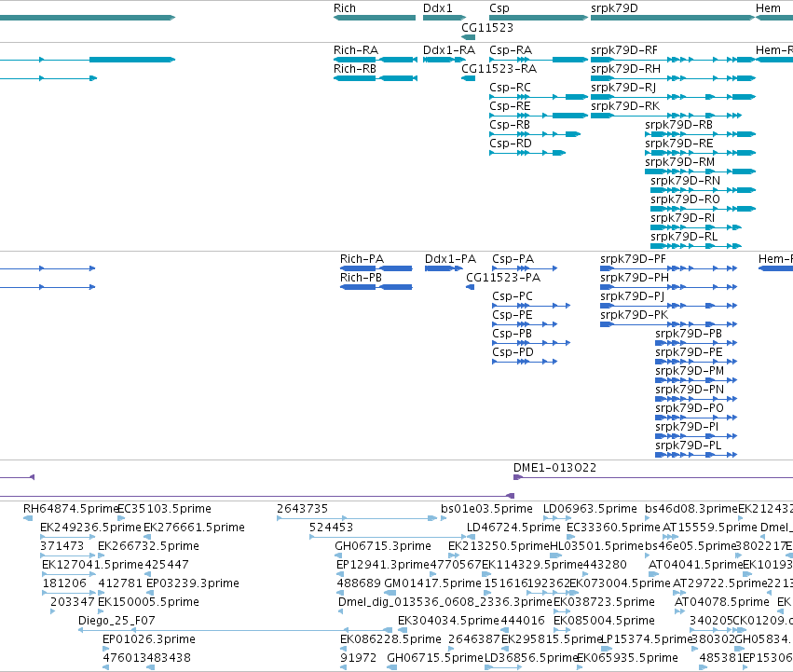Screen dimensions: 793x672
Task: Select feature Diego_25_F07
Action: point(116,621)
